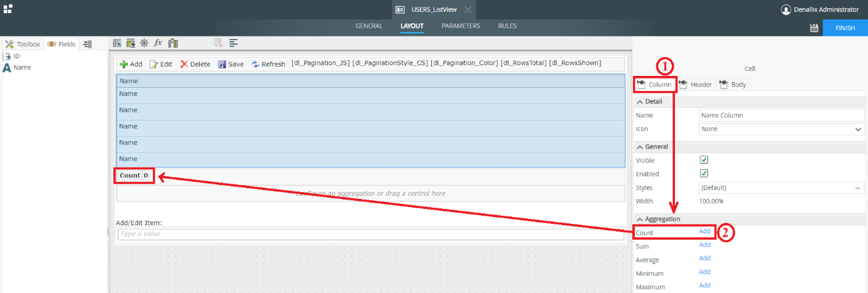Collapse the Detail section
The image size is (868, 293).
[640, 102]
